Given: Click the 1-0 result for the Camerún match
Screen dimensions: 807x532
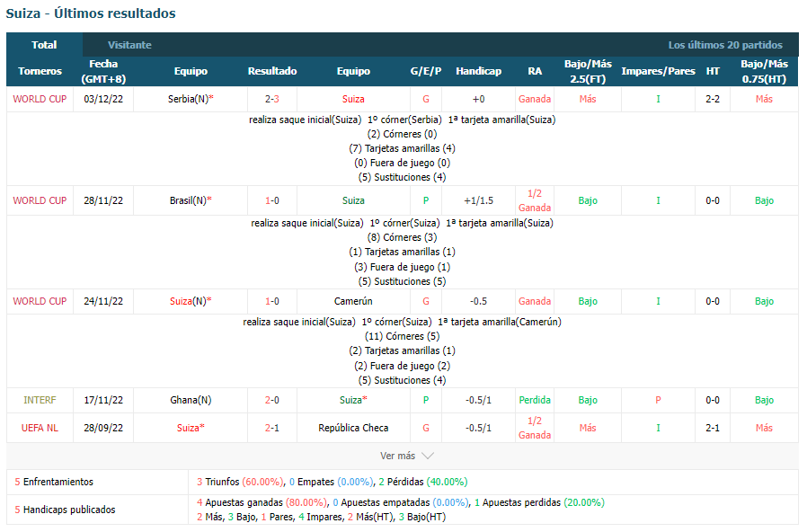Looking at the screenshot, I should [272, 301].
